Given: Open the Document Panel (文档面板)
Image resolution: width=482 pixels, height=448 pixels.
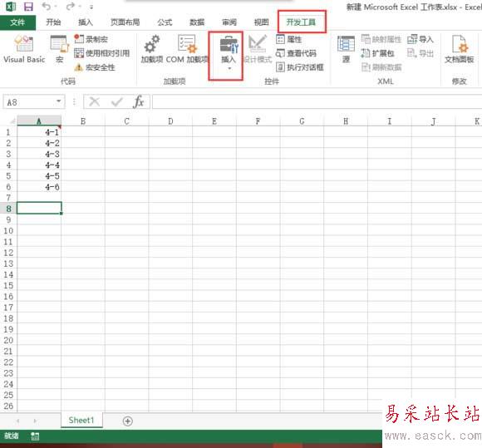Looking at the screenshot, I should pyautogui.click(x=460, y=49).
